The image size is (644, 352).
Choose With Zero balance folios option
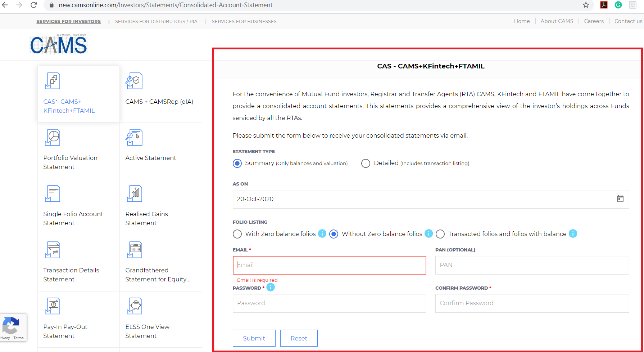[237, 234]
